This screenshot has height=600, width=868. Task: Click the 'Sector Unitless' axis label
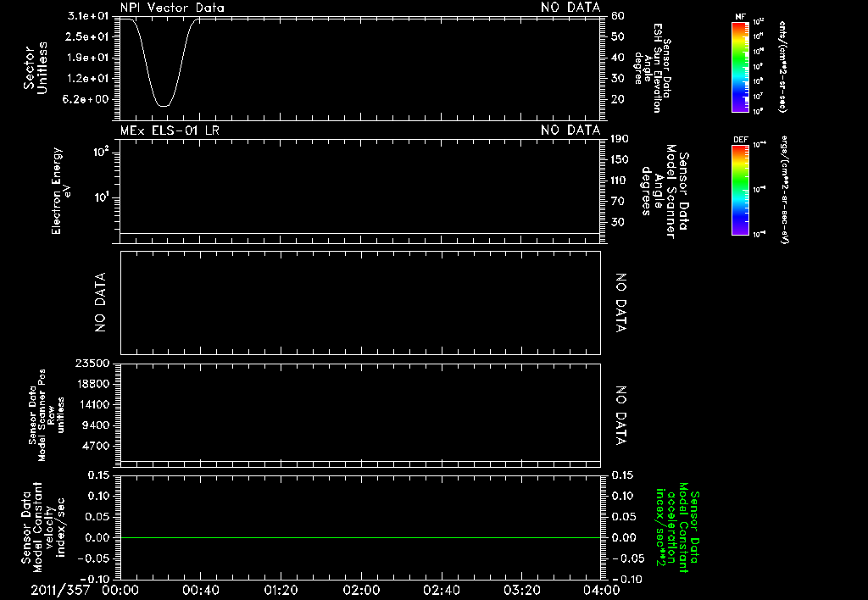[x=36, y=68]
